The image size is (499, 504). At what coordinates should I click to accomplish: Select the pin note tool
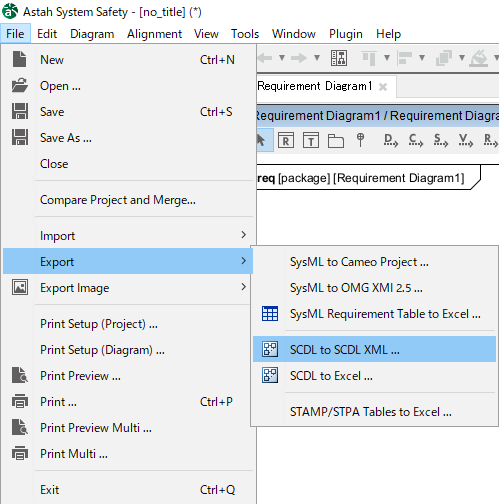(360, 140)
